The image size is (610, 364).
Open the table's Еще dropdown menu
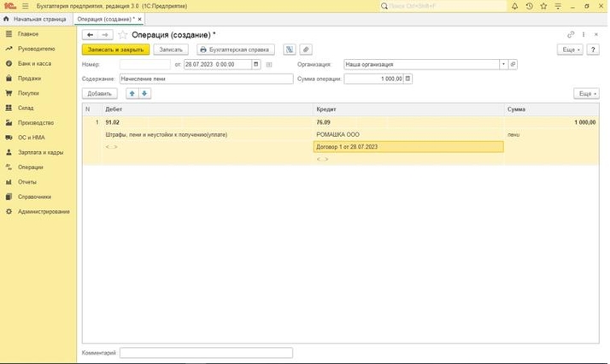tap(585, 93)
